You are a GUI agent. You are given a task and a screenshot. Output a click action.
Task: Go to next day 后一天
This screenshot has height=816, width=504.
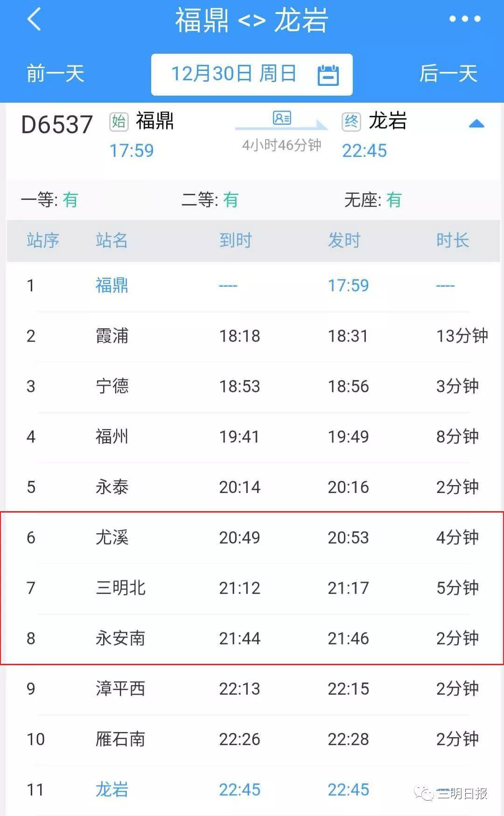point(448,74)
